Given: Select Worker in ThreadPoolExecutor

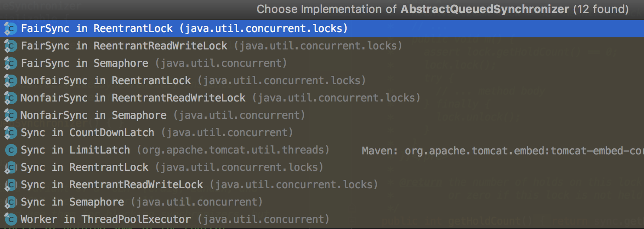Looking at the screenshot, I should click(322, 219).
